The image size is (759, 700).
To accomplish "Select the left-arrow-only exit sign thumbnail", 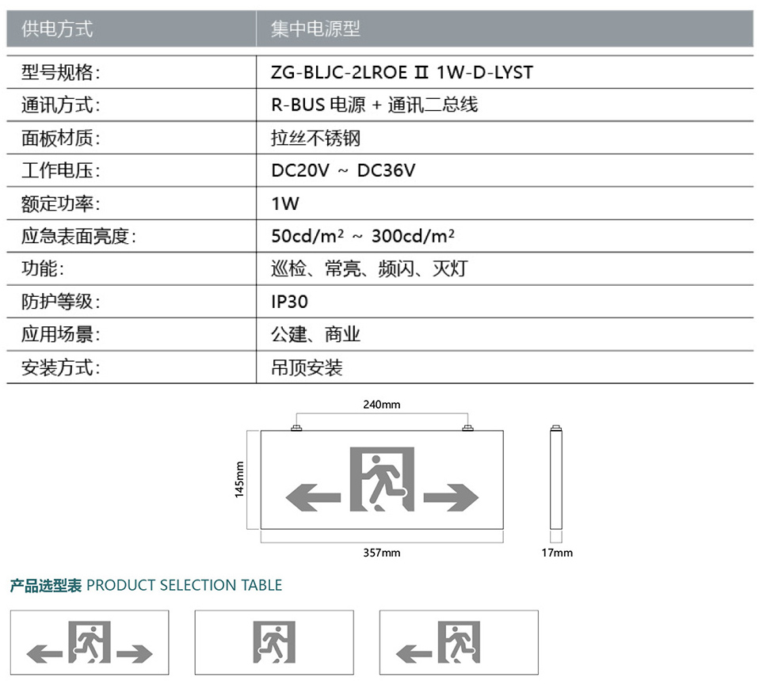I will pyautogui.click(x=459, y=642).
